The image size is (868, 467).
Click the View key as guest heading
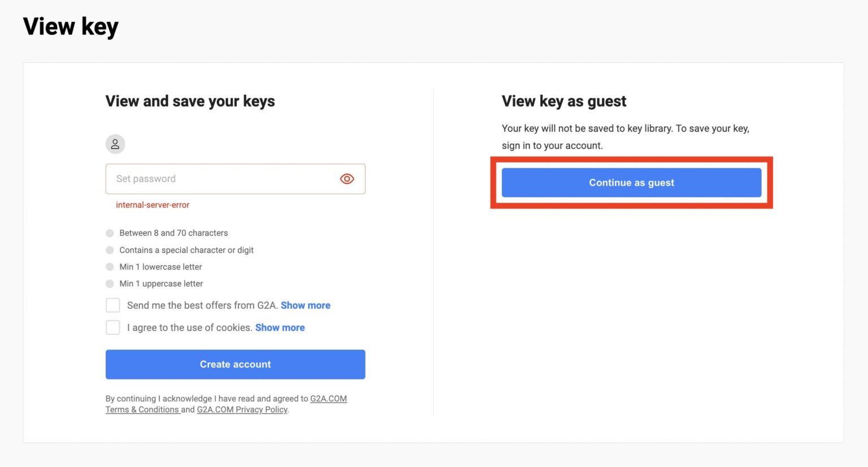click(564, 101)
